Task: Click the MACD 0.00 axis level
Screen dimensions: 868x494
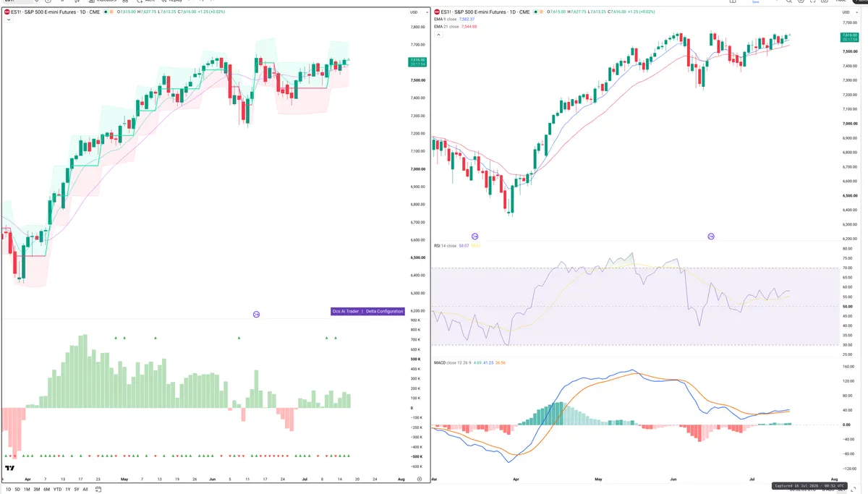Action: point(847,425)
